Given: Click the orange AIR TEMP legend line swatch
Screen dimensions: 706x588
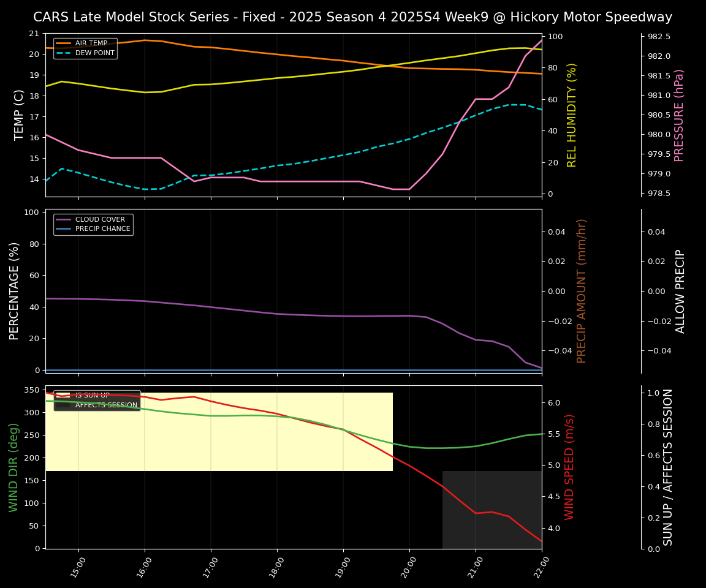Looking at the screenshot, I should click(x=63, y=43).
